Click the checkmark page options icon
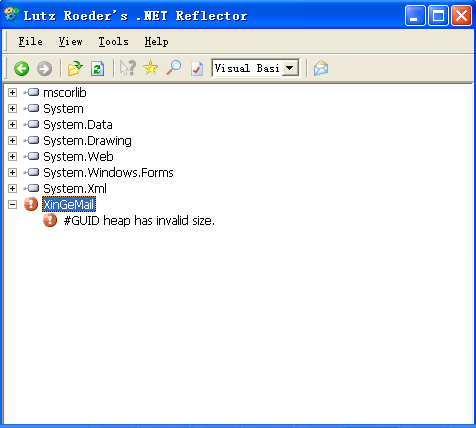 click(197, 68)
